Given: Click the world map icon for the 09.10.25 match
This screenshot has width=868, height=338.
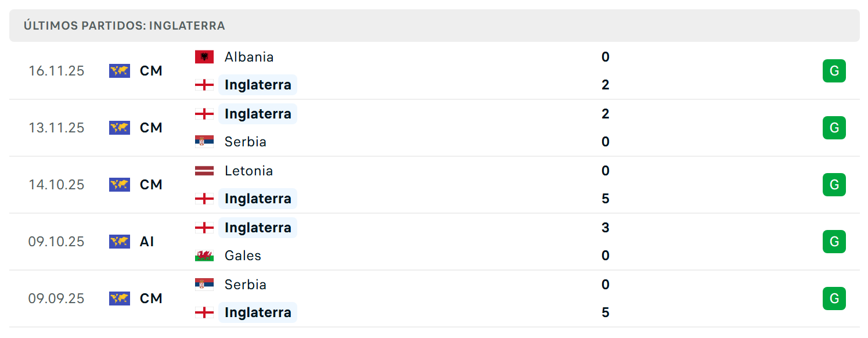Looking at the screenshot, I should pos(120,242).
